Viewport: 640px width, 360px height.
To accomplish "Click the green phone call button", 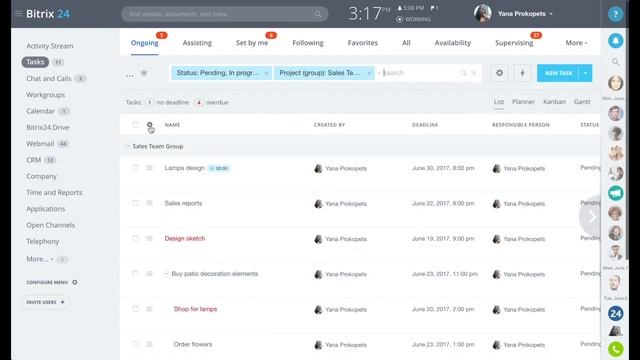I will [x=616, y=349].
